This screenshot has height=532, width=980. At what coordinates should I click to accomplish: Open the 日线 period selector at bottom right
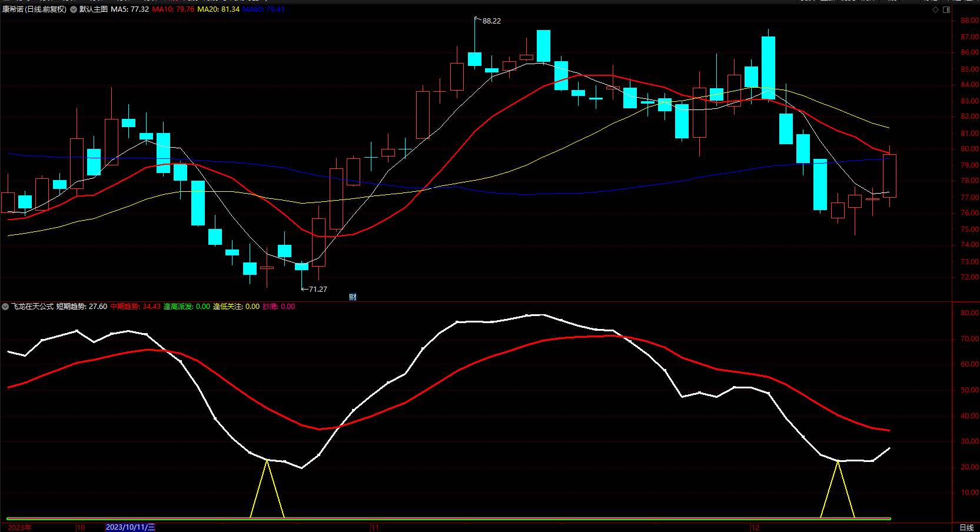pos(966,527)
